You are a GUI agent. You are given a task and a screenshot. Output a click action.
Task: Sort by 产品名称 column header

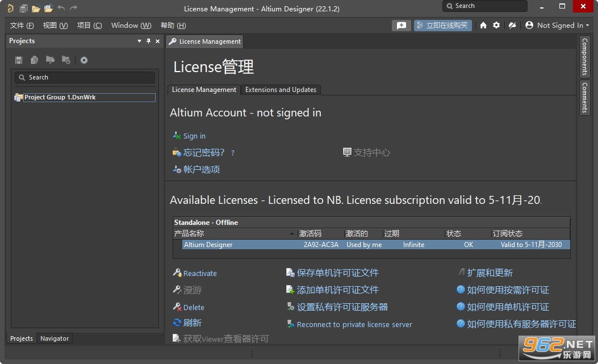pyautogui.click(x=235, y=233)
